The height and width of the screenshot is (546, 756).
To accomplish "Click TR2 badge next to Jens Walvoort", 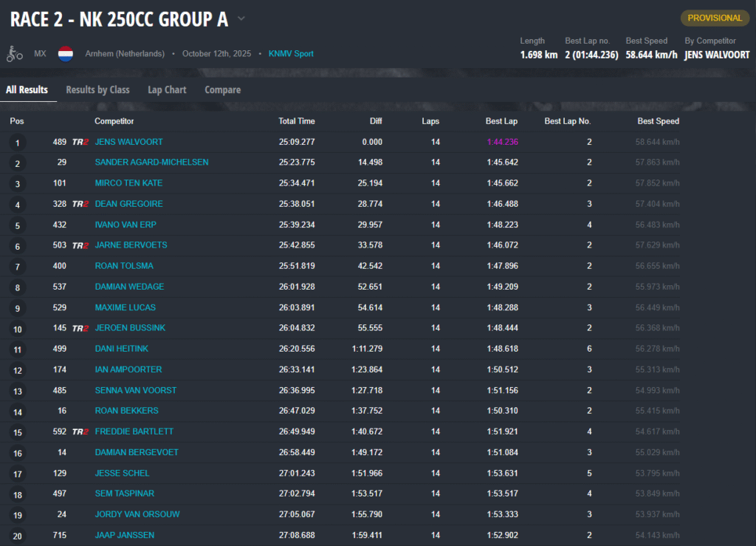I will click(x=80, y=142).
